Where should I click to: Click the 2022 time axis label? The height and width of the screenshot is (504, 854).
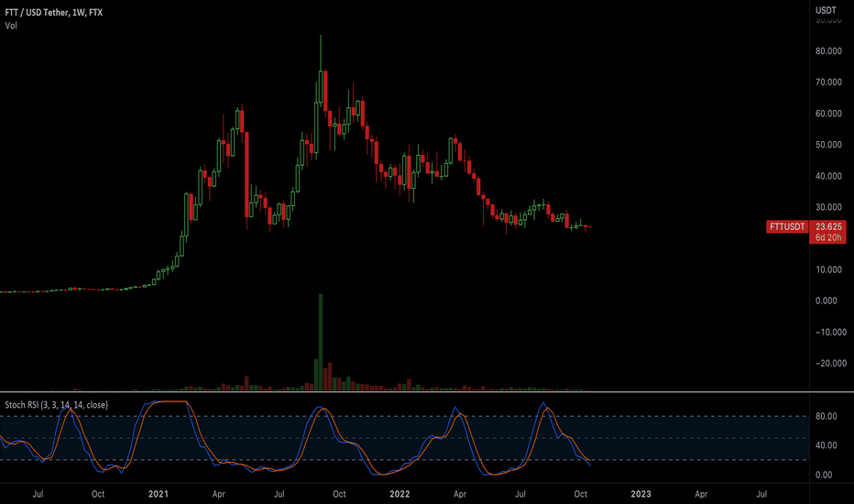pos(400,494)
